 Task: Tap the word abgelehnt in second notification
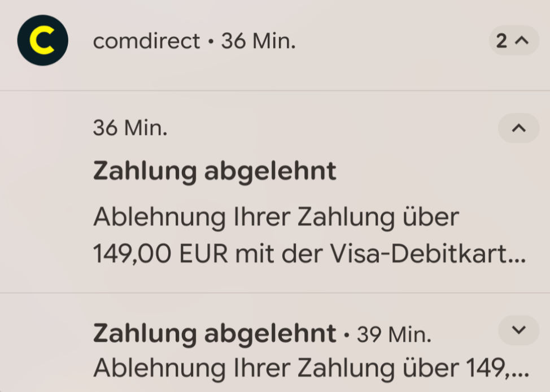(270, 333)
